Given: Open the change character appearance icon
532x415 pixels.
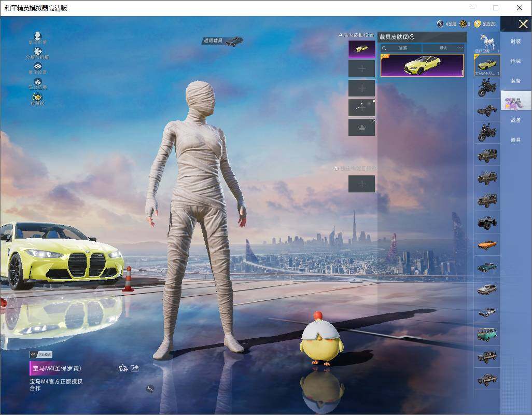Looking at the screenshot, I should click(x=38, y=38).
